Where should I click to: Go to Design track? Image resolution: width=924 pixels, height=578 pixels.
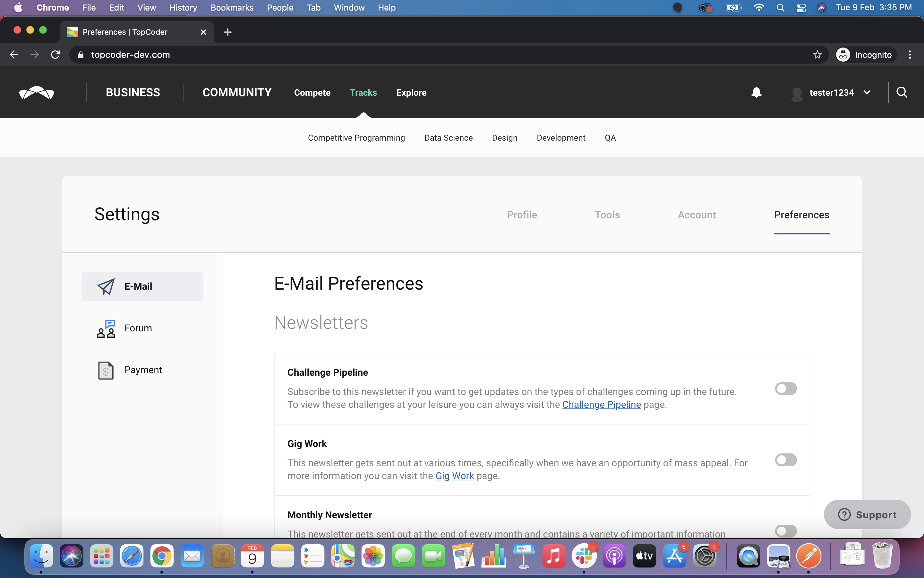tap(504, 138)
